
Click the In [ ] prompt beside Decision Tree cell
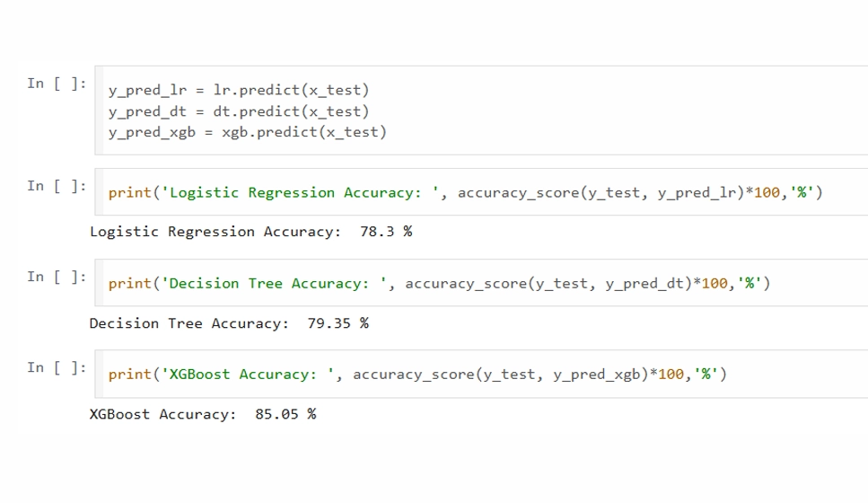(x=57, y=277)
